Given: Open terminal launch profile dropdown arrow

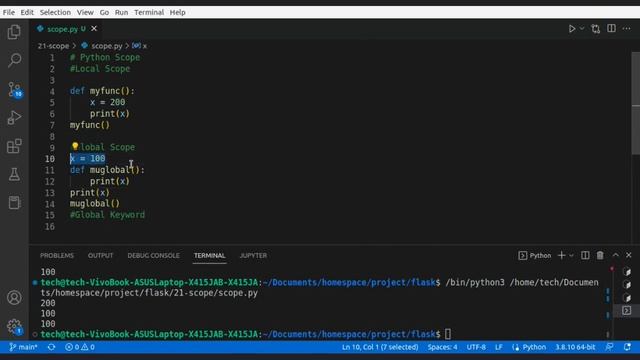Looking at the screenshot, I should coord(571,256).
